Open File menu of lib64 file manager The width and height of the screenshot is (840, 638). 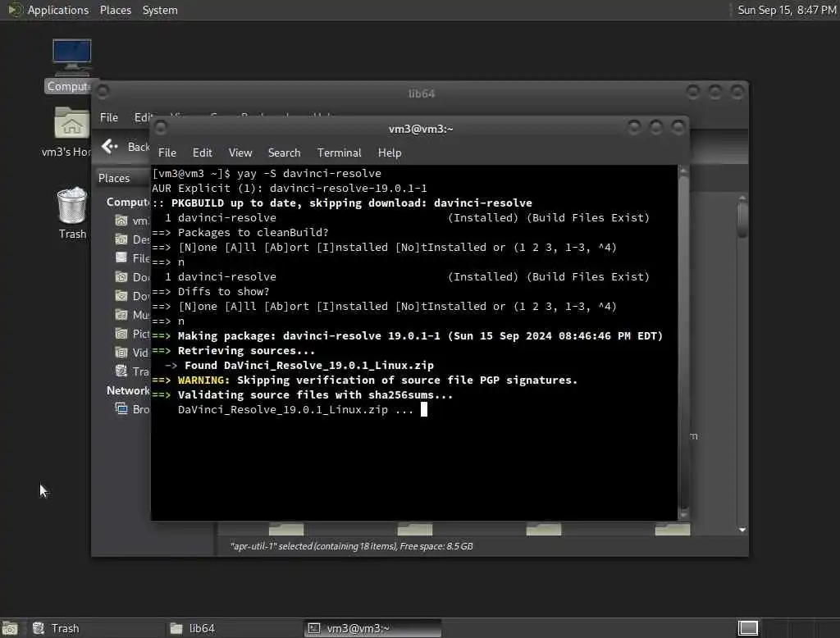coord(109,117)
